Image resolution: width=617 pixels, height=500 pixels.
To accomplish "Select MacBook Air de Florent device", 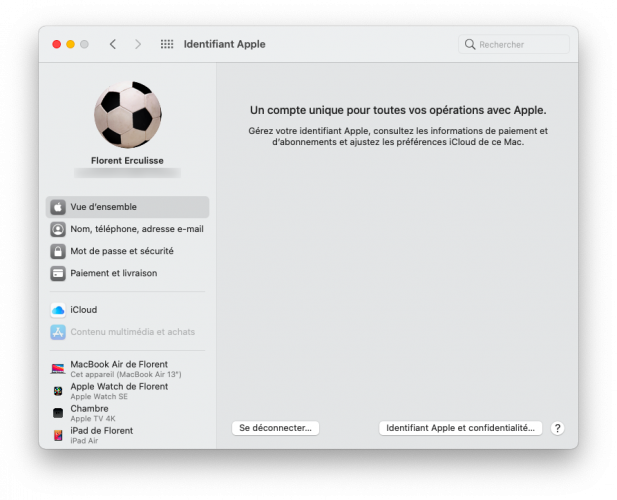I will click(127, 369).
